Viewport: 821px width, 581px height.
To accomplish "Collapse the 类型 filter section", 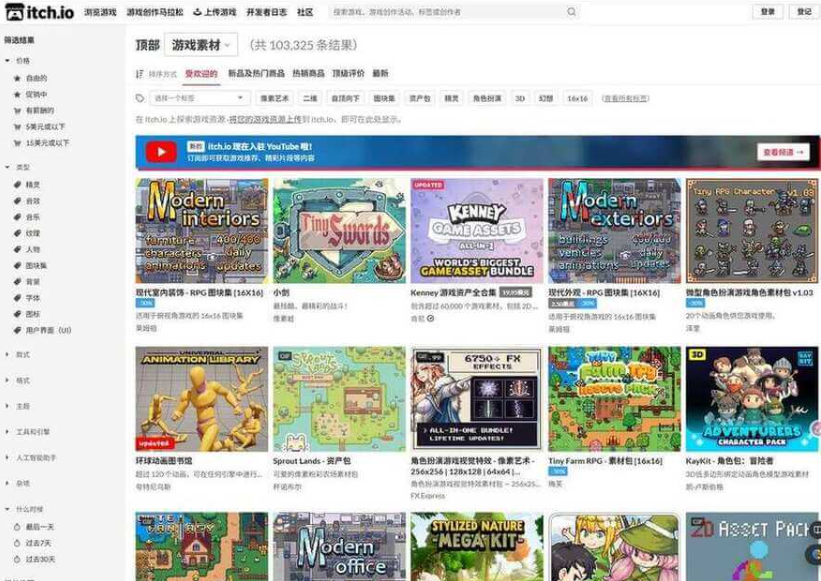I will 17,167.
